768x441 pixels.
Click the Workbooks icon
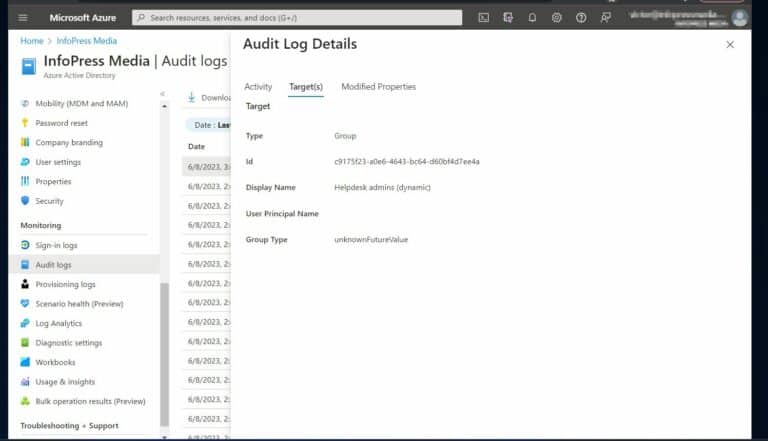click(25, 362)
